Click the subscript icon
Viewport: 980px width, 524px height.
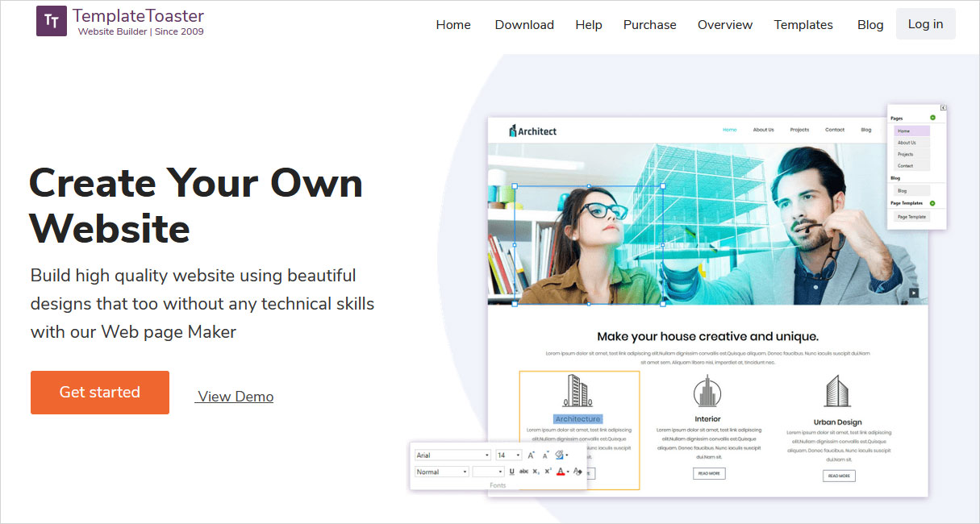[536, 472]
